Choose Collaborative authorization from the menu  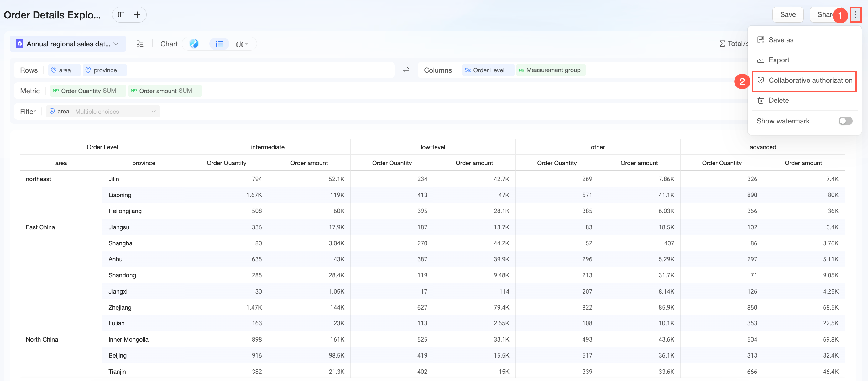[804, 81]
